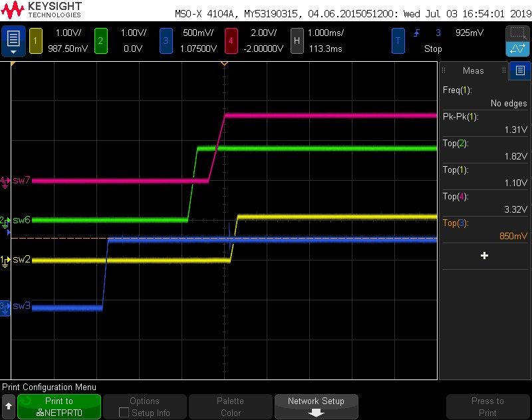
Task: Click the trigger source 3 indicator
Action: (x=438, y=33)
